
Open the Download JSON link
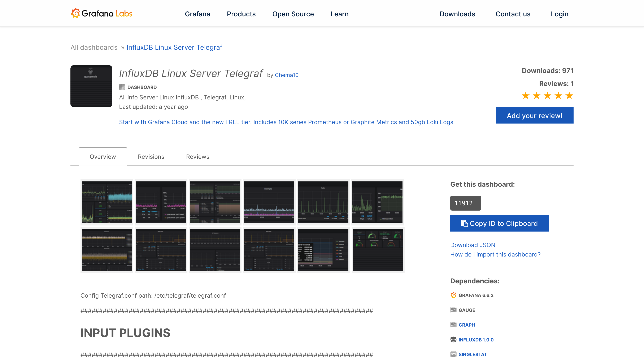click(x=473, y=245)
